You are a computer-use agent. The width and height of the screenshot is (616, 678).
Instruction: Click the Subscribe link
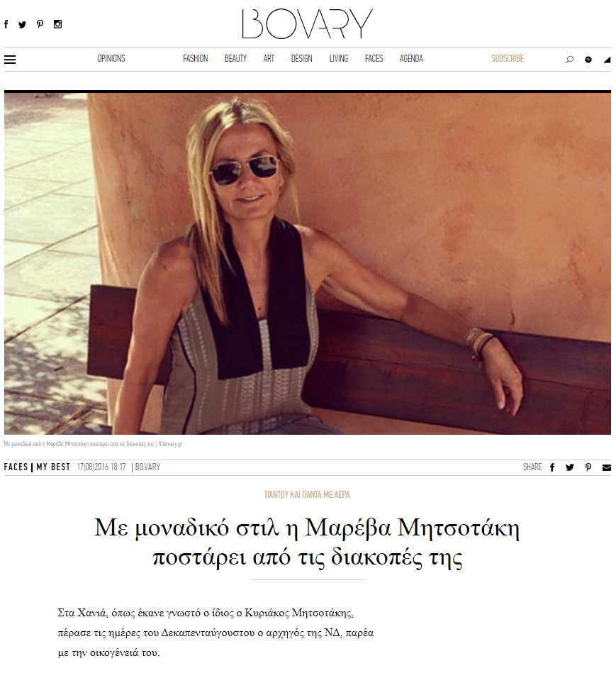[508, 59]
